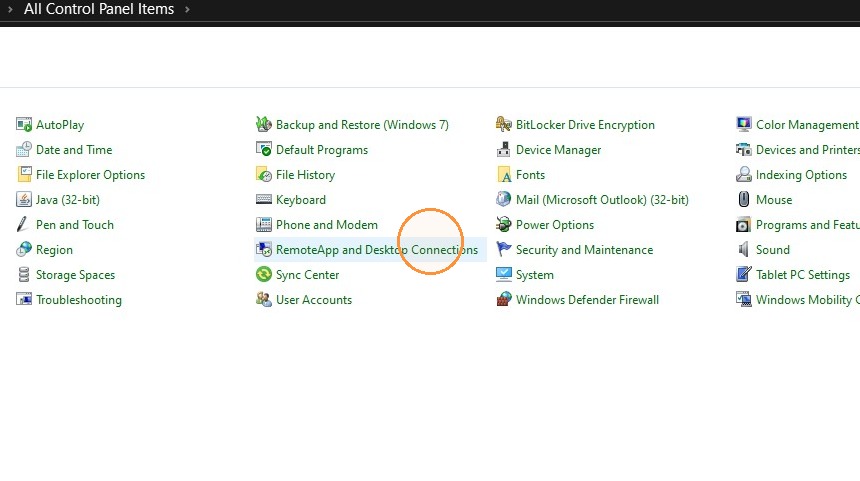Click the AutoPlay icon

click(24, 125)
